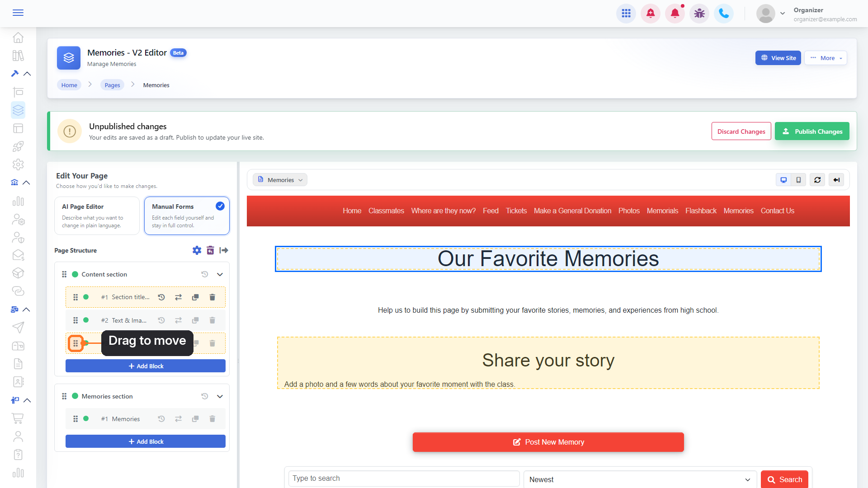Toggle Memories section green status dot

(75, 396)
